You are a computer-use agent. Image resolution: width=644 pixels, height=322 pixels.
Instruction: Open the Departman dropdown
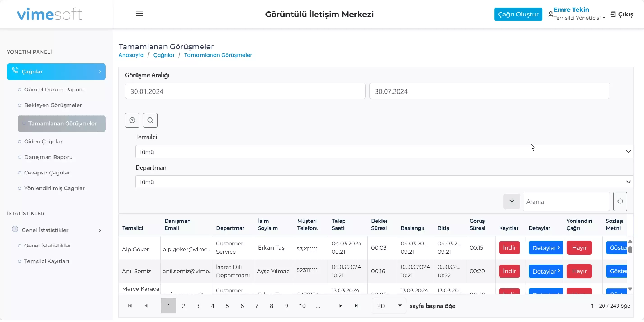click(384, 182)
